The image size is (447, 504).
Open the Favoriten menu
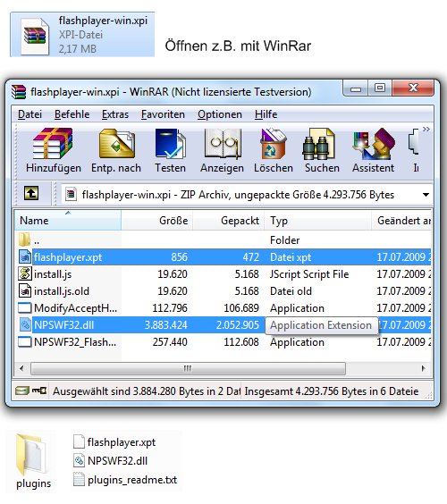point(163,114)
